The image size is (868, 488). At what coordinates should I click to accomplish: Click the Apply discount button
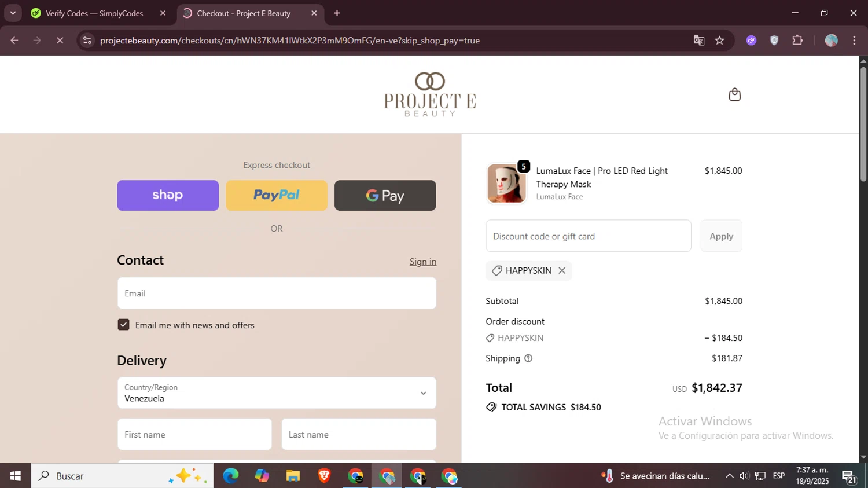[721, 236]
